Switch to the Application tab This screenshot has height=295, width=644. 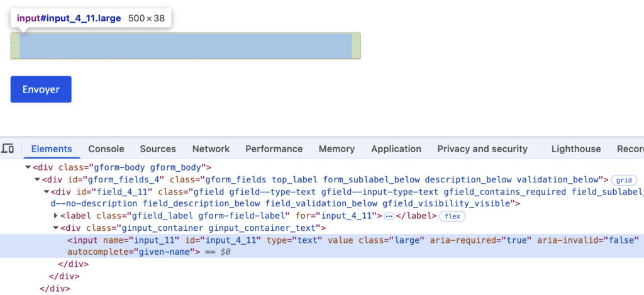396,149
